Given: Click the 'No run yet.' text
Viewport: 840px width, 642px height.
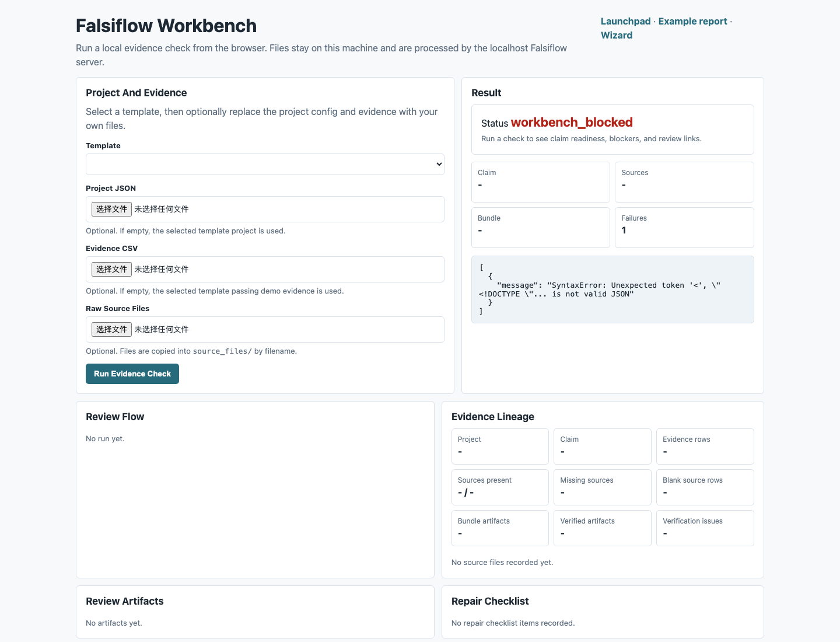Looking at the screenshot, I should point(105,438).
